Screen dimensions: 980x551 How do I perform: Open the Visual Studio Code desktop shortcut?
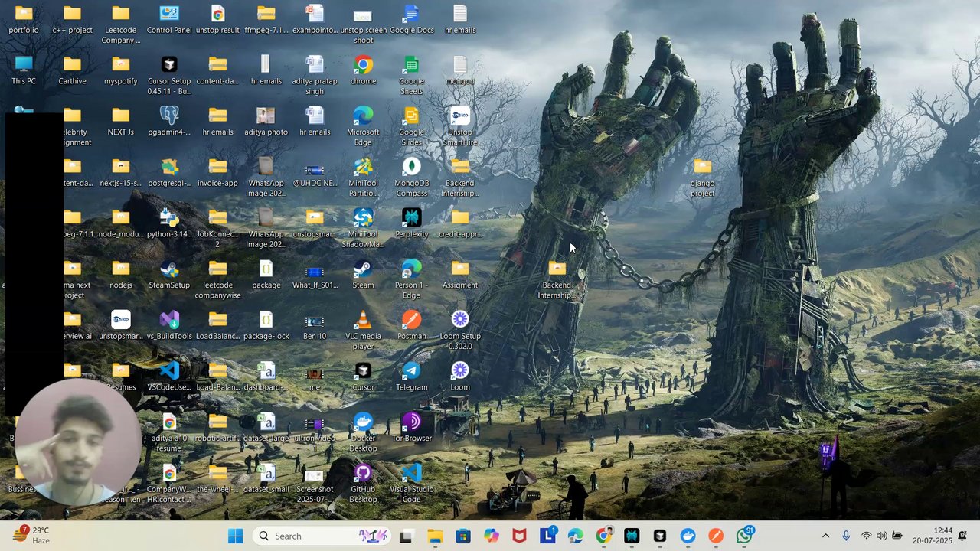point(411,484)
